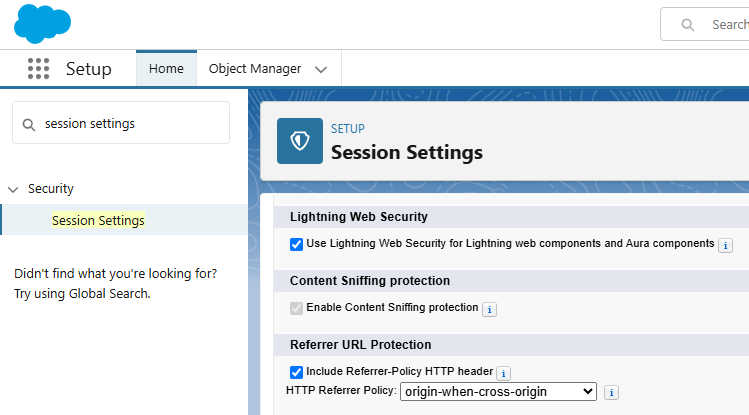Image resolution: width=749 pixels, height=415 pixels.
Task: Focus the global Search field
Action: click(x=705, y=24)
